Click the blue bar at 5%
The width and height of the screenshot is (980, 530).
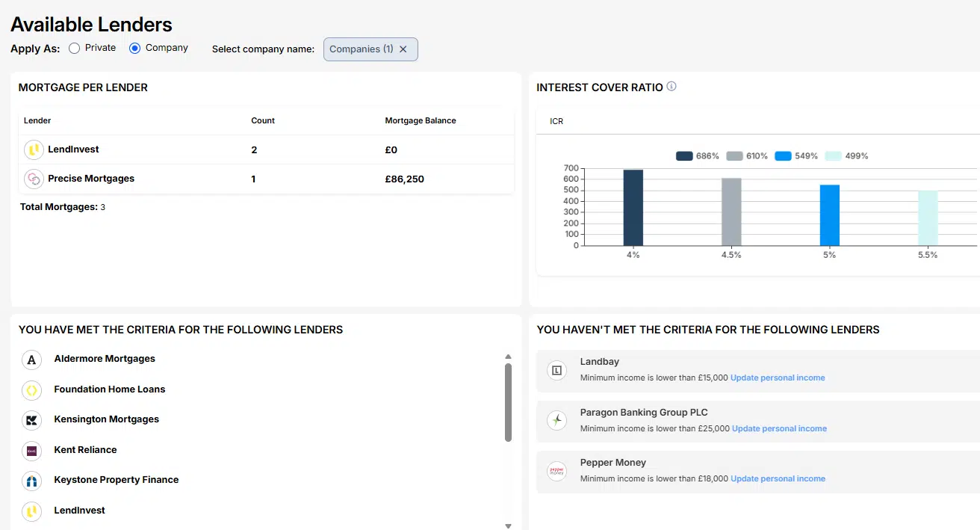[829, 215]
